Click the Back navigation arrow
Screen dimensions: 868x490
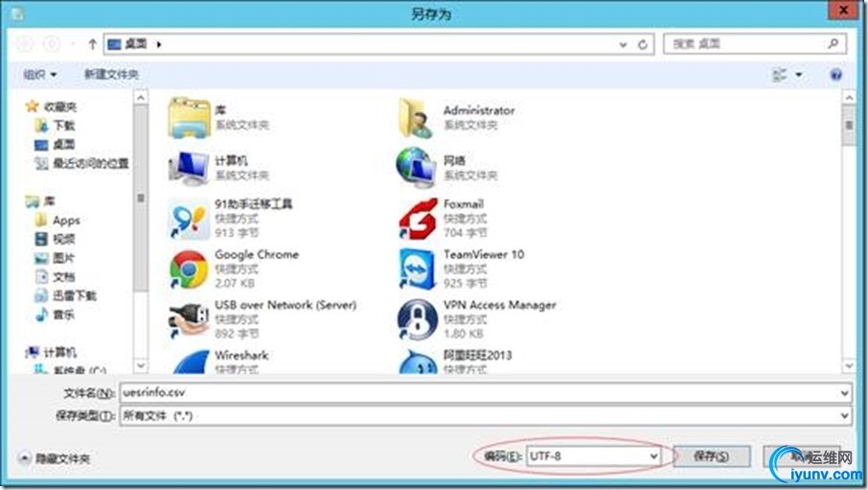(x=24, y=44)
